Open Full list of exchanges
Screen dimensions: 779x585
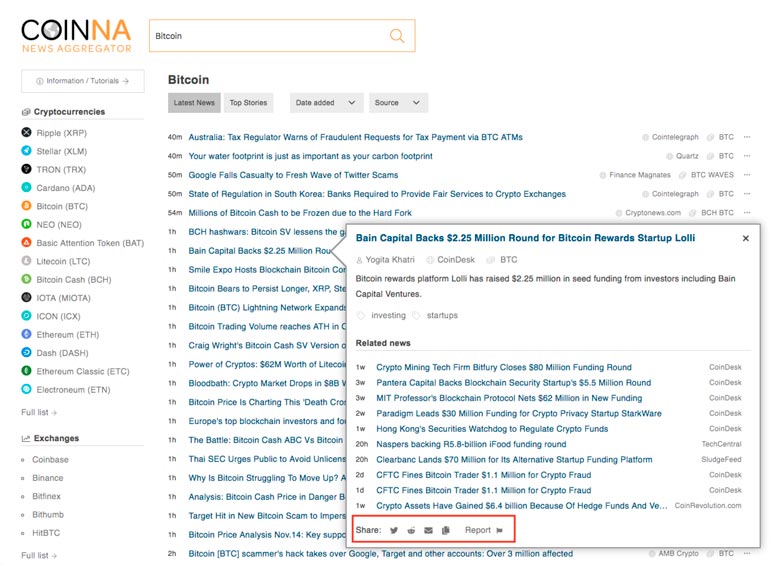coord(39,556)
